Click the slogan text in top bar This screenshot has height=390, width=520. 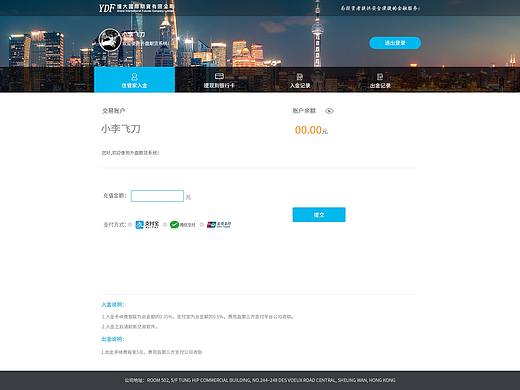pos(380,8)
